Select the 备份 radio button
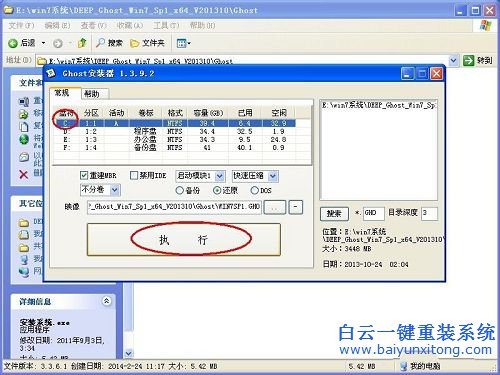 (179, 190)
